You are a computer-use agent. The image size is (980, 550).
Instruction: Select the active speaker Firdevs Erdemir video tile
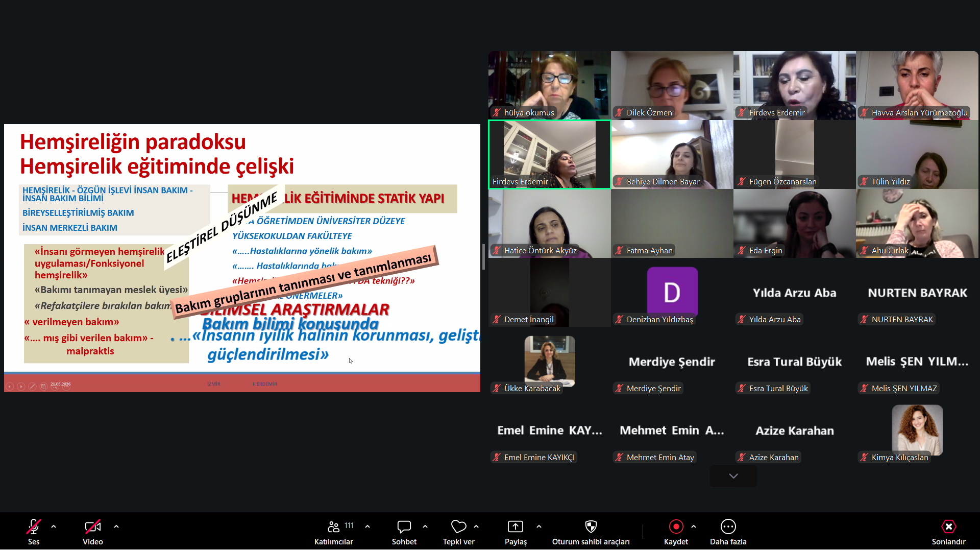550,155
